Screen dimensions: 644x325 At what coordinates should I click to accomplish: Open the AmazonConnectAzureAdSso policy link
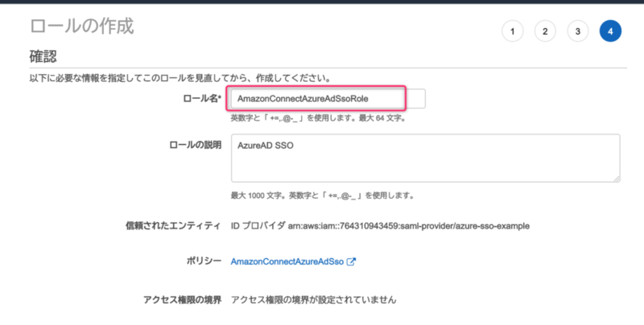(x=287, y=261)
